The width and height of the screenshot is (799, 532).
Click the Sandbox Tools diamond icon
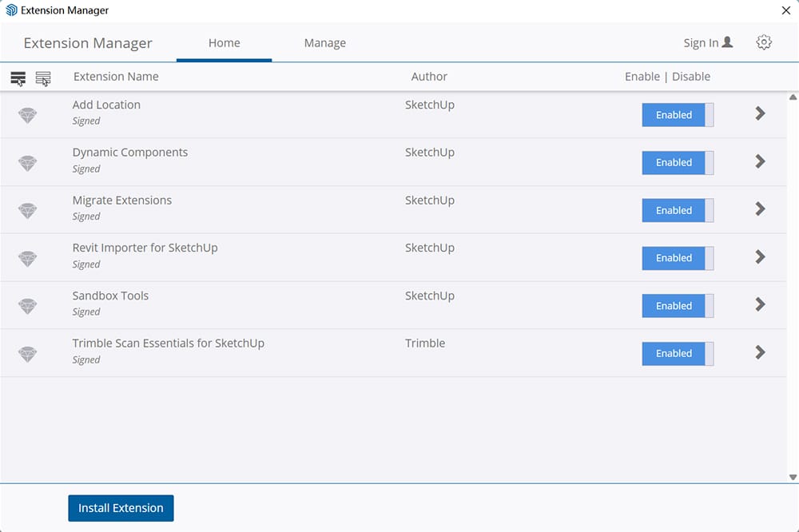click(x=28, y=306)
